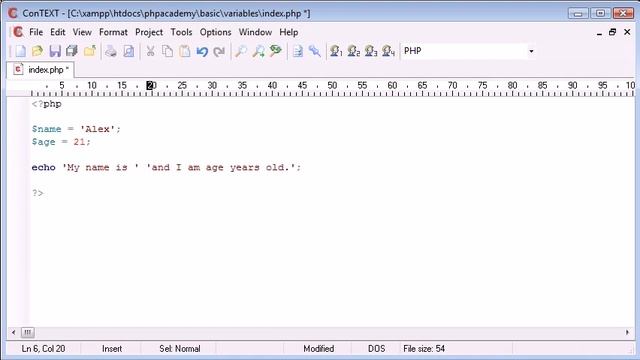
Task: Click the ConTEXT logo in the title bar
Action: [13, 13]
